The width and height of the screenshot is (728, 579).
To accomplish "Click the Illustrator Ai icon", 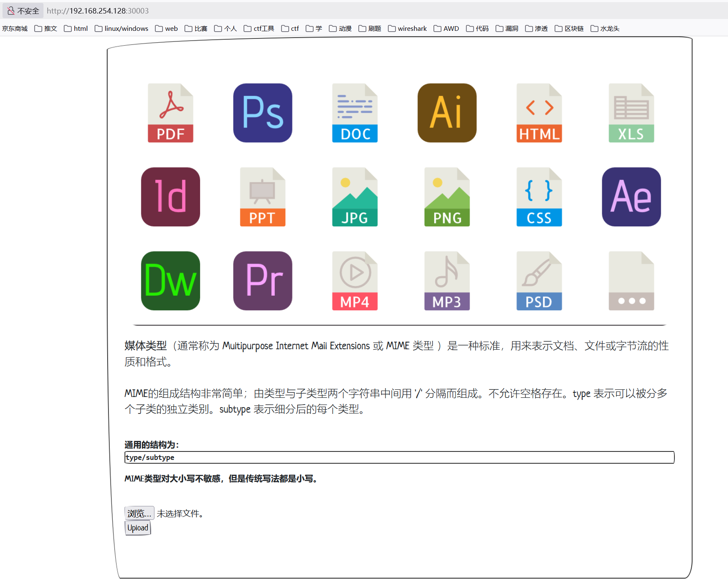I will click(x=447, y=113).
